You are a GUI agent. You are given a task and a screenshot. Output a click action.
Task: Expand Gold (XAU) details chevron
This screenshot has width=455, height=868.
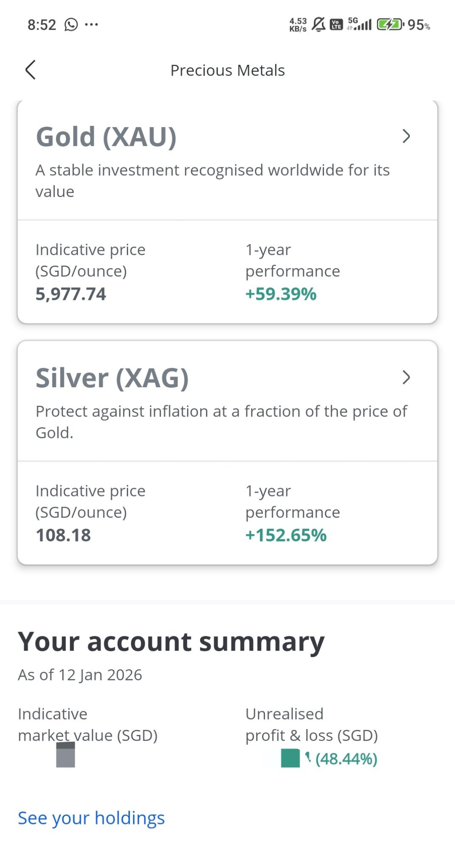pyautogui.click(x=406, y=136)
